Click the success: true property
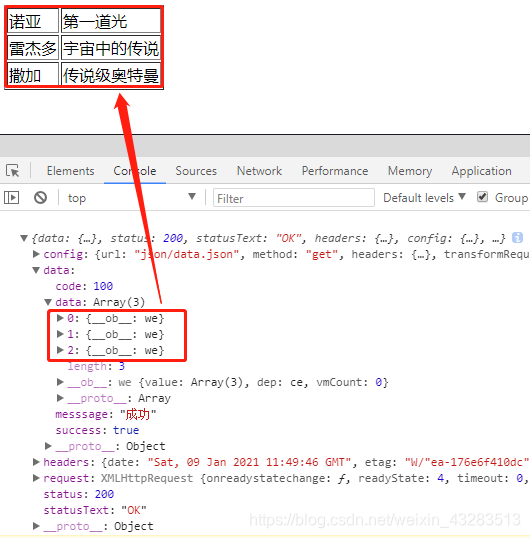530x538 pixels. pyautogui.click(x=97, y=430)
